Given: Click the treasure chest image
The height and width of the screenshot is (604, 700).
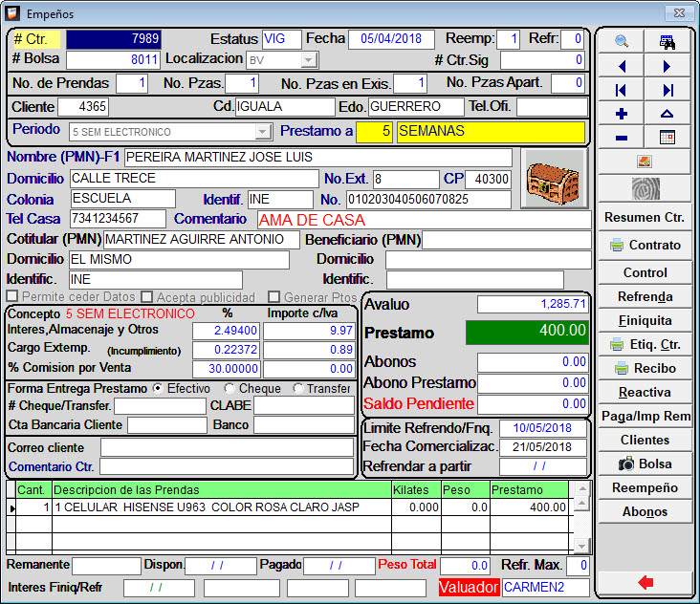Looking at the screenshot, I should pos(554,179).
